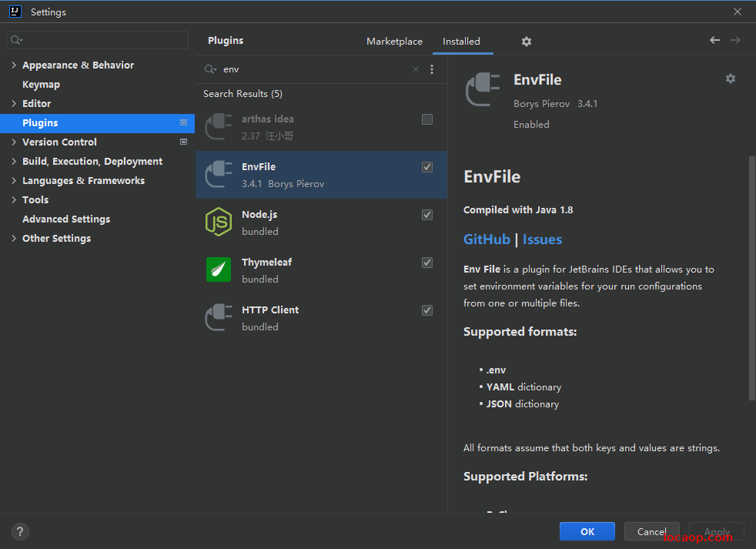Click the Thymeleaf leaf icon
This screenshot has height=549, width=756.
(219, 269)
